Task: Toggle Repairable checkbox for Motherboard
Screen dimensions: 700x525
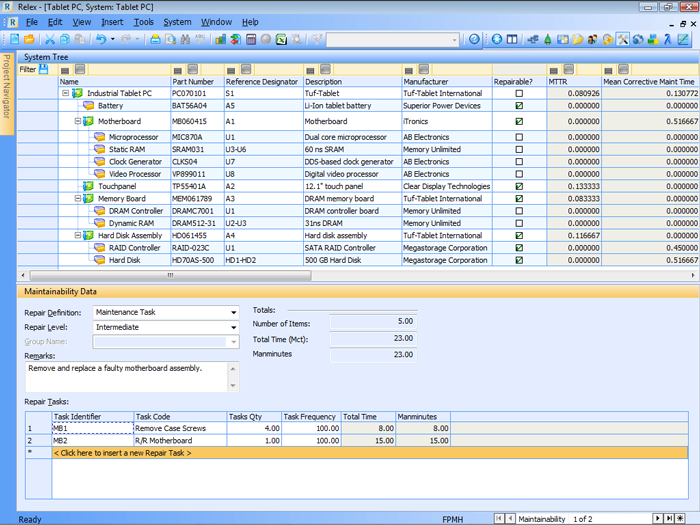Action: (519, 121)
